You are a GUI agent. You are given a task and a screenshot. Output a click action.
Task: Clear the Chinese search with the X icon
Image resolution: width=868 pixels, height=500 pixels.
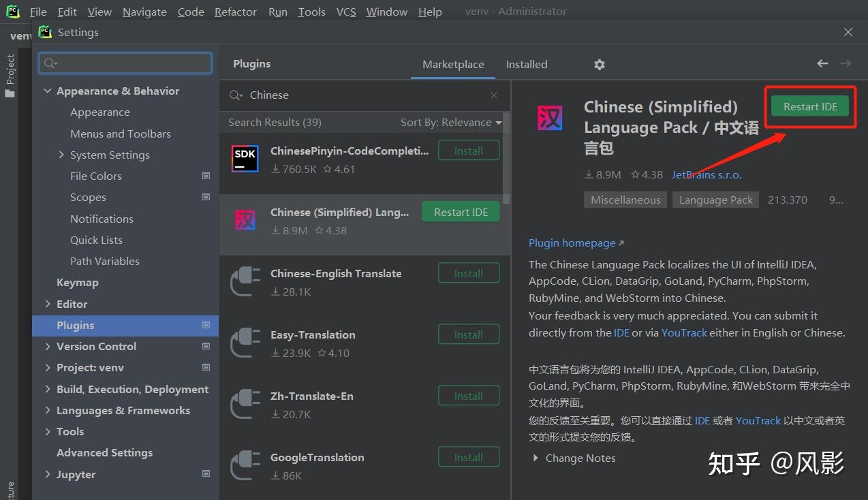pos(493,95)
